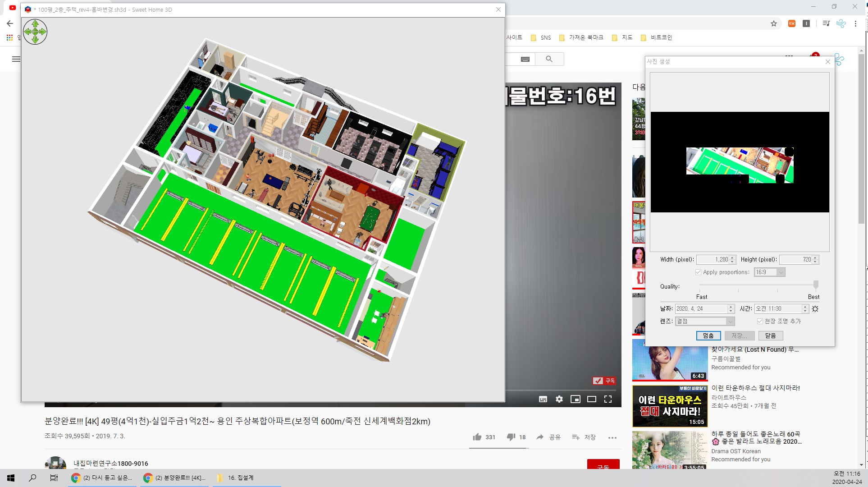Increase the Width pixel stepper value
The height and width of the screenshot is (487, 868).
[x=732, y=257]
